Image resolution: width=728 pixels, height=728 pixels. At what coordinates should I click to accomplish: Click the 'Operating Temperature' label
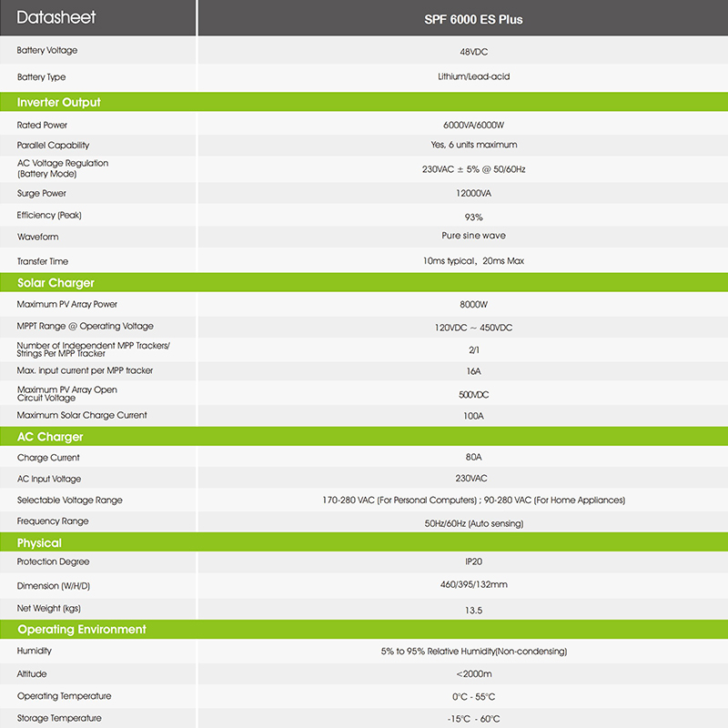coord(64,696)
